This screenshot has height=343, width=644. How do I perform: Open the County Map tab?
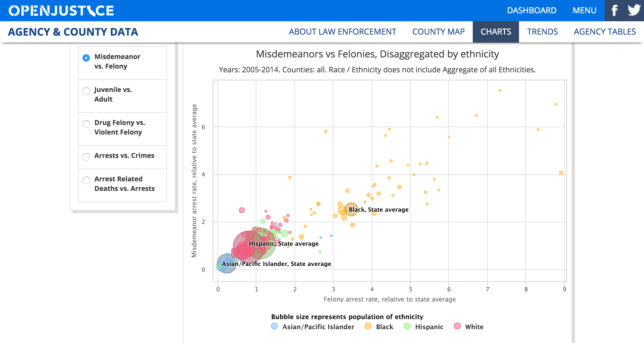[438, 32]
